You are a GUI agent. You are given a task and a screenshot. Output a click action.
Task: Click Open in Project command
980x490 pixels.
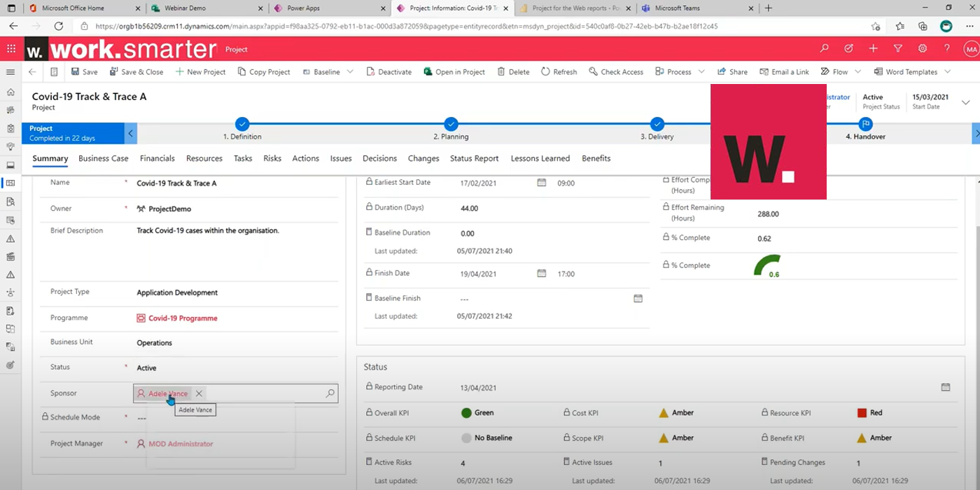[x=454, y=72]
